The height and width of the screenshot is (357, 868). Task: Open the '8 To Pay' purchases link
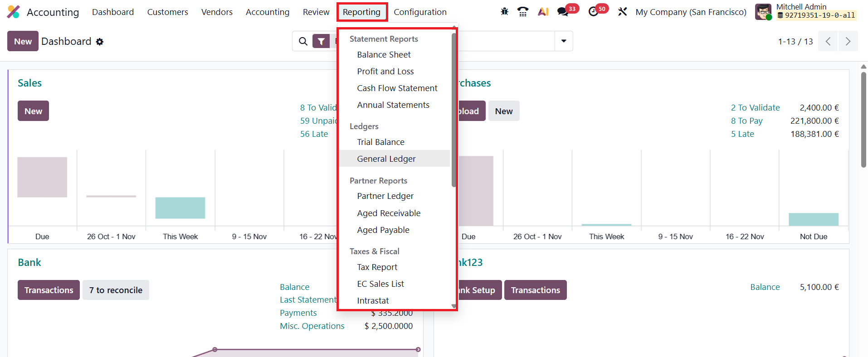(746, 121)
